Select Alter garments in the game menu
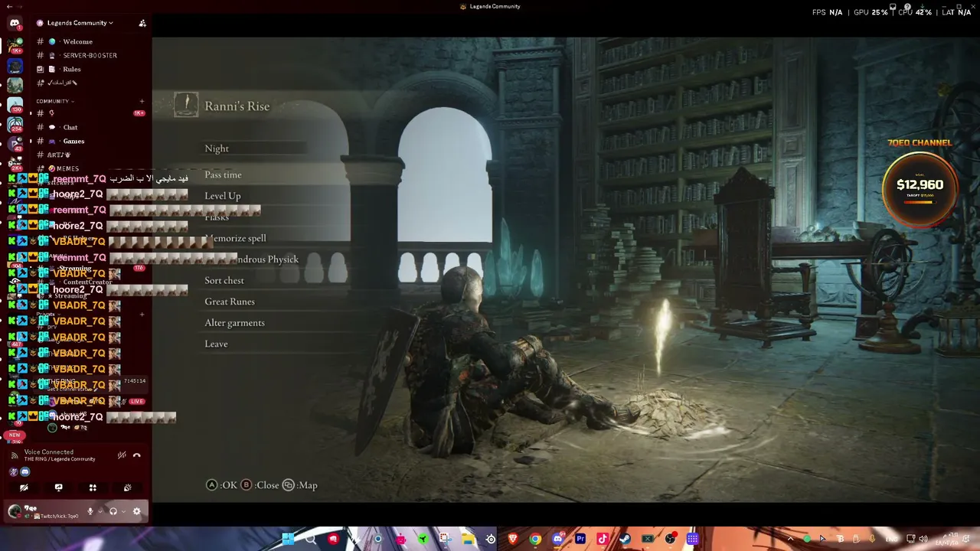This screenshot has width=980, height=551. (234, 323)
